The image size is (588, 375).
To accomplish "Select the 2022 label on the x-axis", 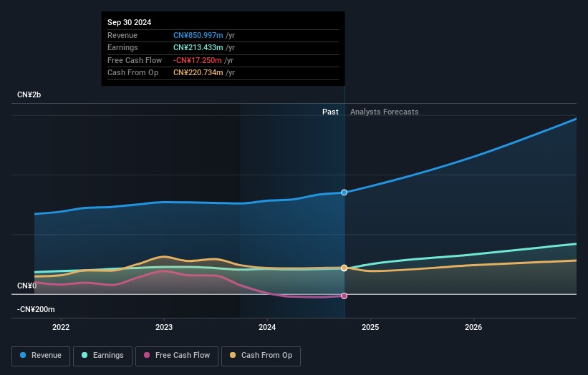I will (61, 328).
